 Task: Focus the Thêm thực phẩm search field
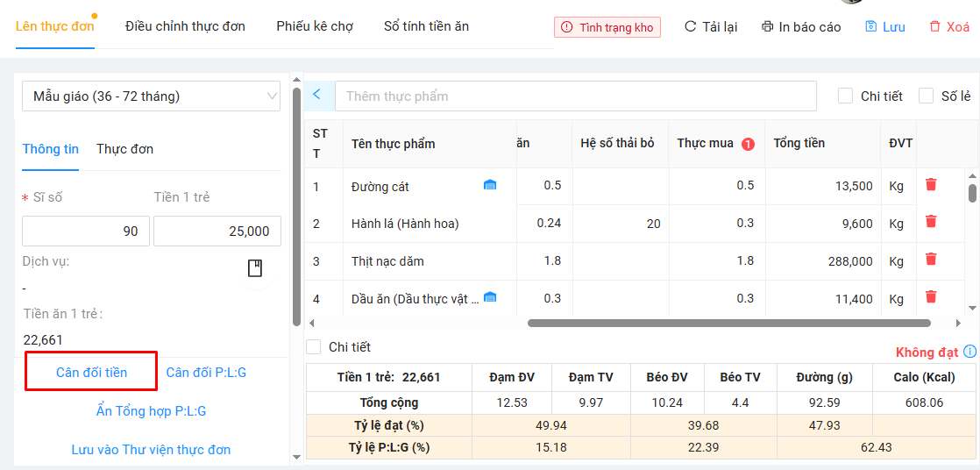point(575,96)
